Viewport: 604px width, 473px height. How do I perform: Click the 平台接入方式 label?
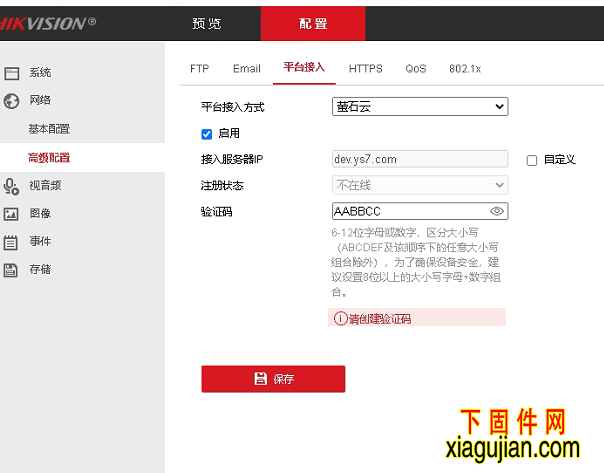(x=233, y=107)
